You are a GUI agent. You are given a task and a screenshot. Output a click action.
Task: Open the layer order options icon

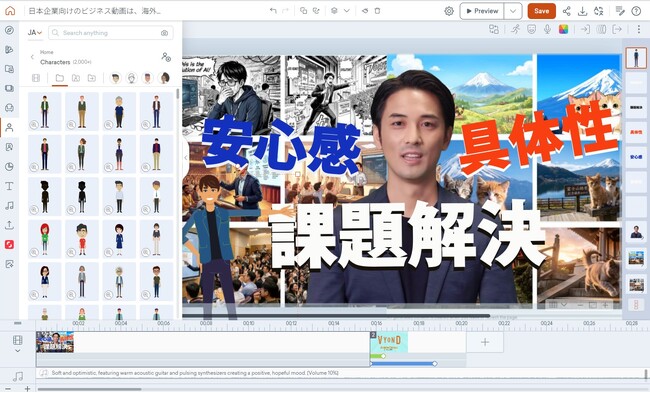coord(334,11)
